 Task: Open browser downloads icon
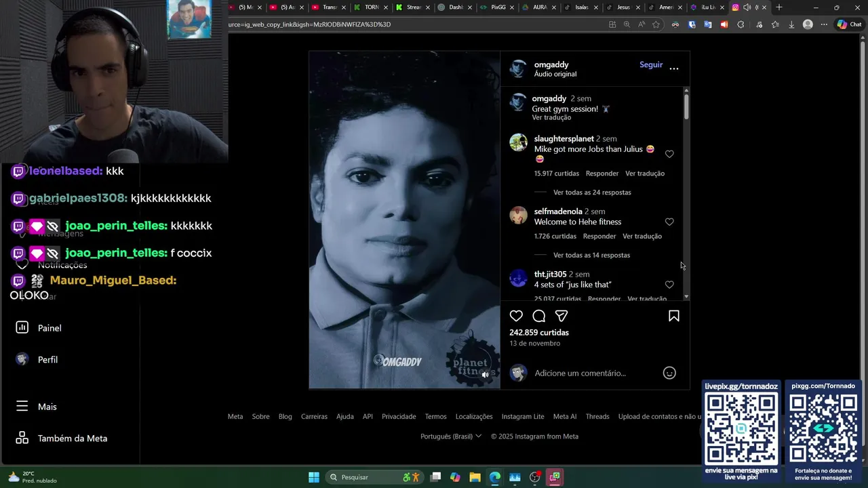[x=791, y=24]
